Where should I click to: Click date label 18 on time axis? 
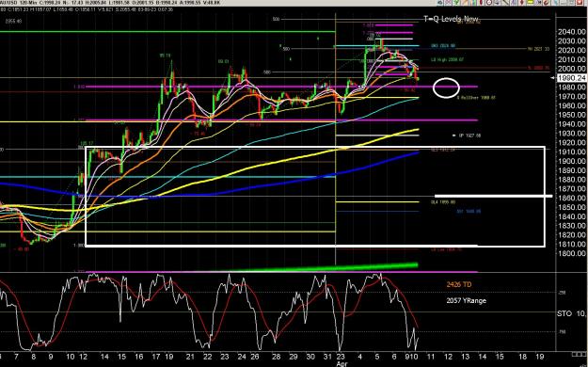pyautogui.click(x=522, y=357)
